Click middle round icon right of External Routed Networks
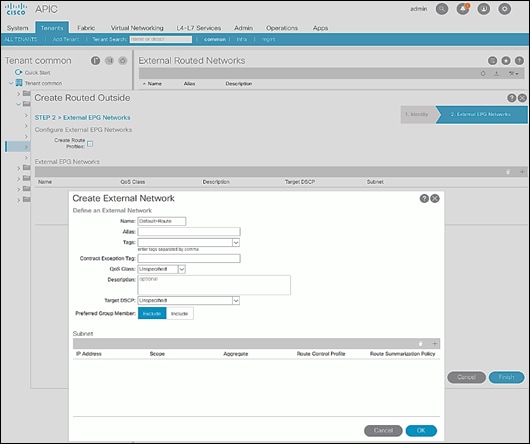Viewport: 530px width, 444px height. coord(506,60)
